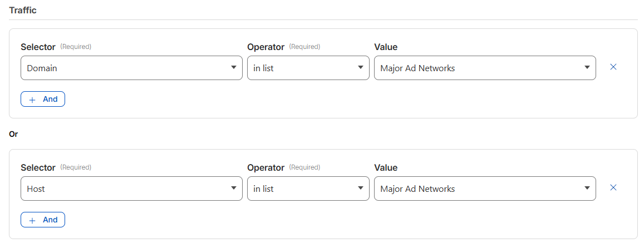Screen dimensions: 644x243
Task: Click the arrow on the Domain selector
Action: (234, 68)
